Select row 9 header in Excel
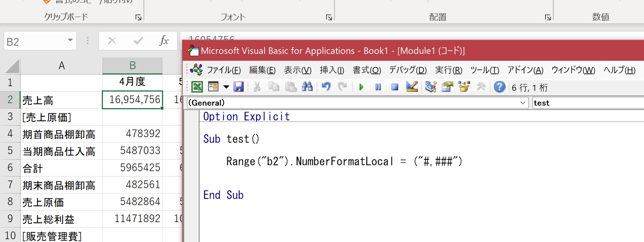 [10, 218]
